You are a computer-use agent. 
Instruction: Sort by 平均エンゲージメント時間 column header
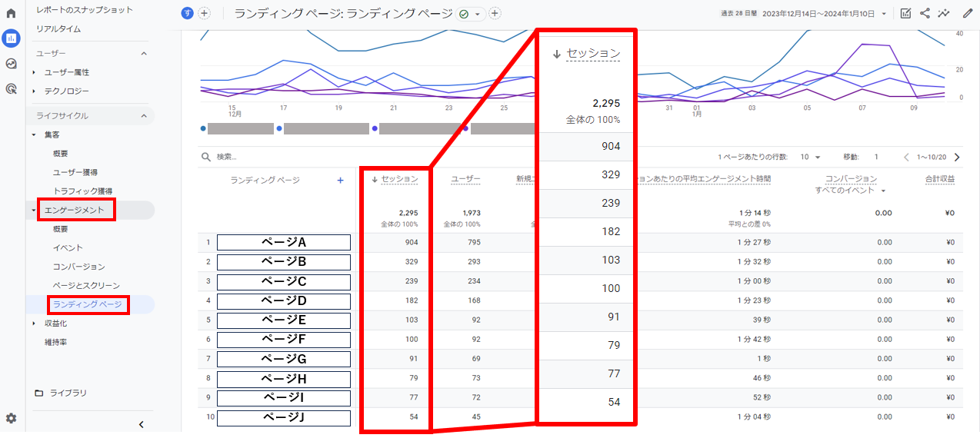[x=704, y=179]
